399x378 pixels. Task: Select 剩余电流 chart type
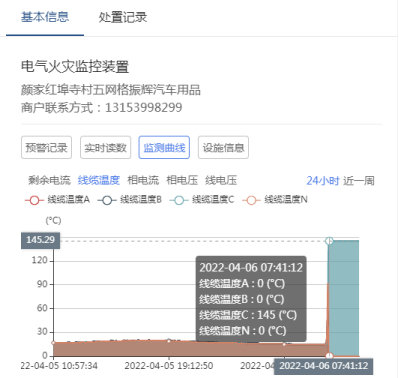pos(49,180)
